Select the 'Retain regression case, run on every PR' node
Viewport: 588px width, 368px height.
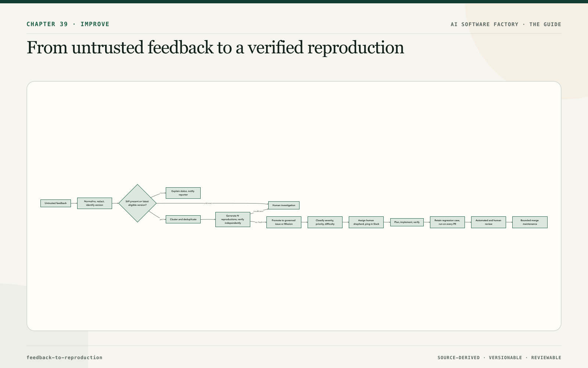click(x=447, y=222)
